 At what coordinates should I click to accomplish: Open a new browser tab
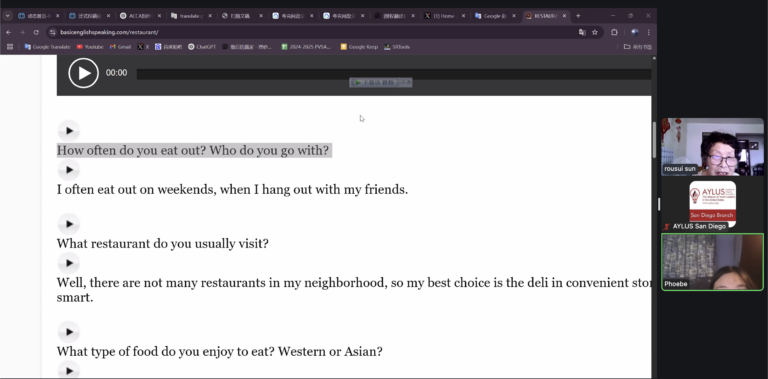[578, 16]
